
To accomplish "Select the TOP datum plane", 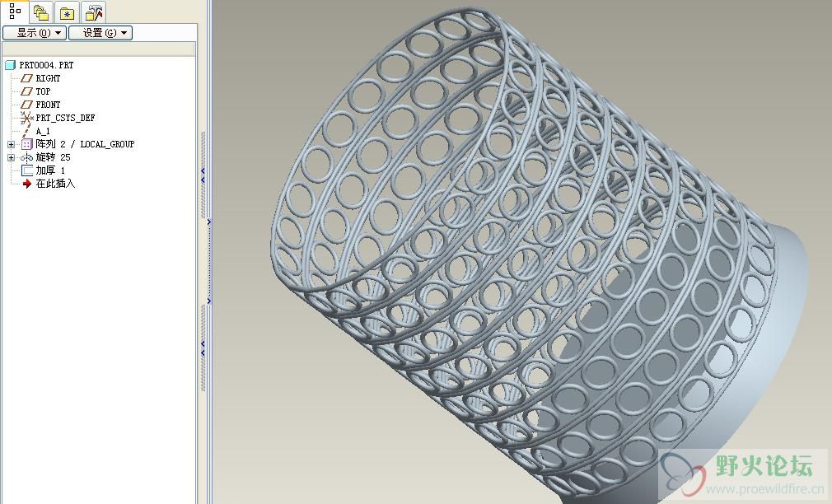I will (x=43, y=91).
